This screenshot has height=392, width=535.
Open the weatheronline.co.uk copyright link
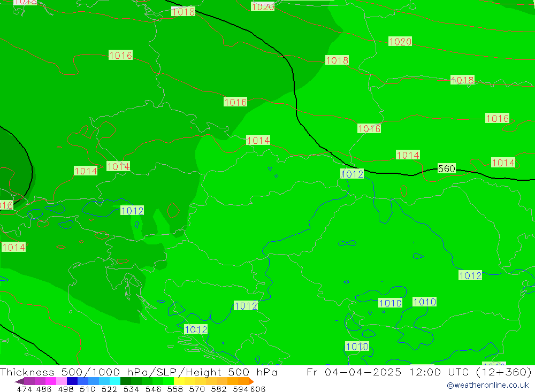click(x=488, y=385)
